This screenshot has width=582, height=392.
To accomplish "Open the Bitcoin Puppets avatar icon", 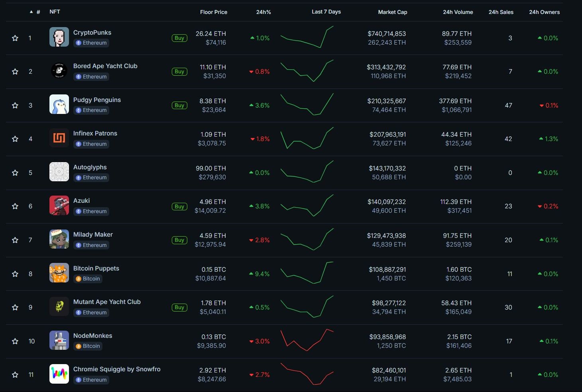I will (x=59, y=273).
